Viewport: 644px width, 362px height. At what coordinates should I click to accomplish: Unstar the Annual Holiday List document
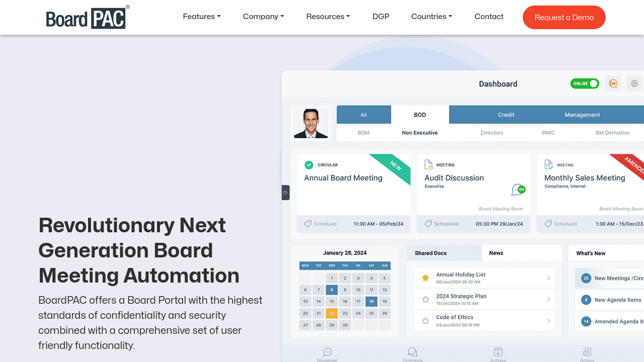tap(426, 278)
